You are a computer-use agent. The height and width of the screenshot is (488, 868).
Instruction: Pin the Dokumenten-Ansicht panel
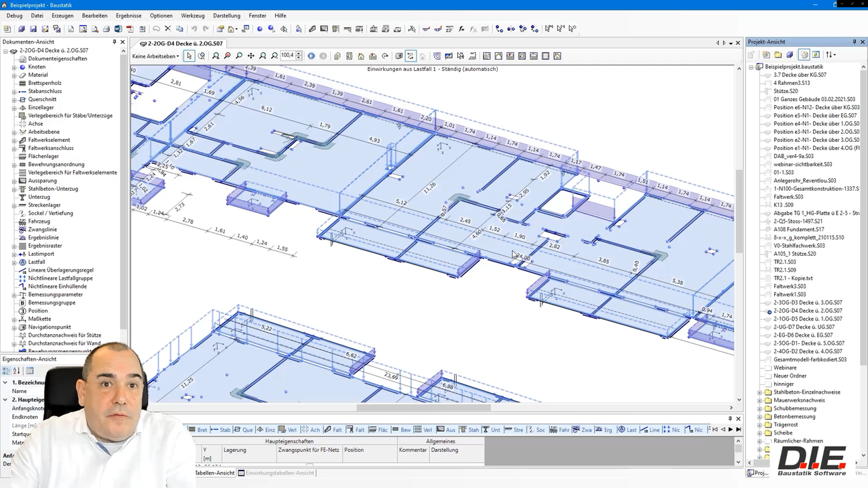(x=115, y=42)
